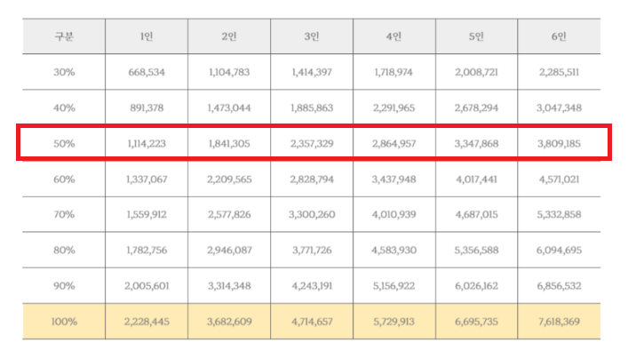Click the 6인 column header

pyautogui.click(x=559, y=36)
